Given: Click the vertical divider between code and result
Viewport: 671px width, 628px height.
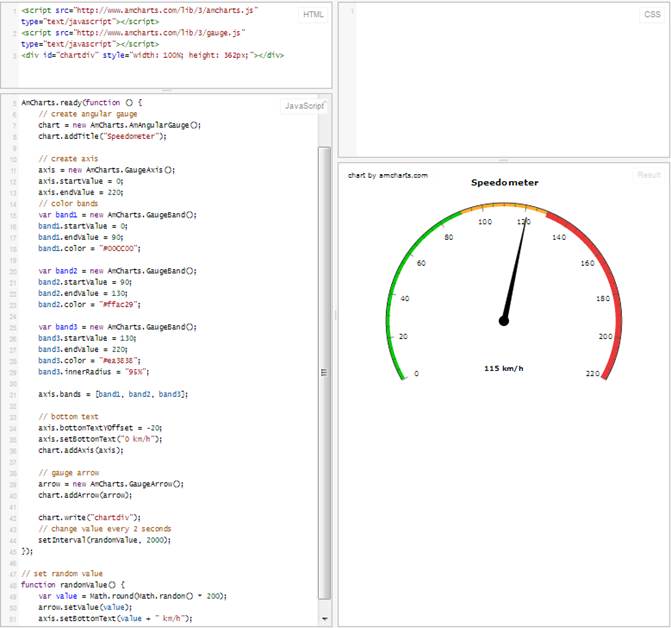Looking at the screenshot, I should coord(334,314).
